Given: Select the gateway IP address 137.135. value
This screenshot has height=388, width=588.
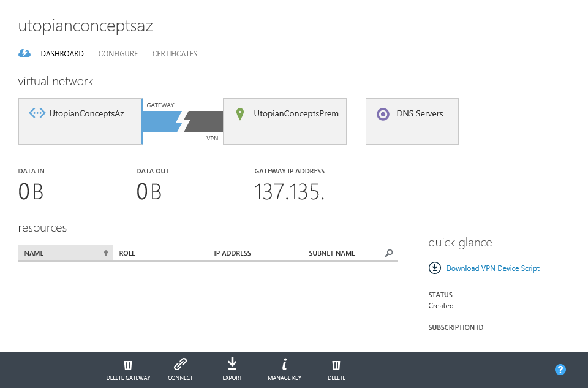Looking at the screenshot, I should (x=289, y=192).
